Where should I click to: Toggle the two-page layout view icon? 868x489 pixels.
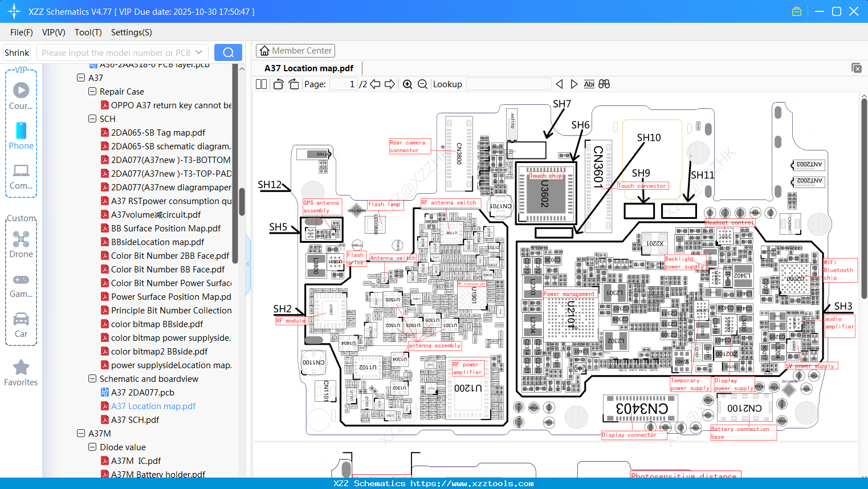click(261, 84)
